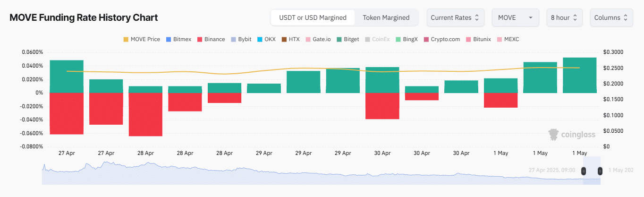Toggle Bitget series in legend
This screenshot has height=197, width=644.
(348, 39)
